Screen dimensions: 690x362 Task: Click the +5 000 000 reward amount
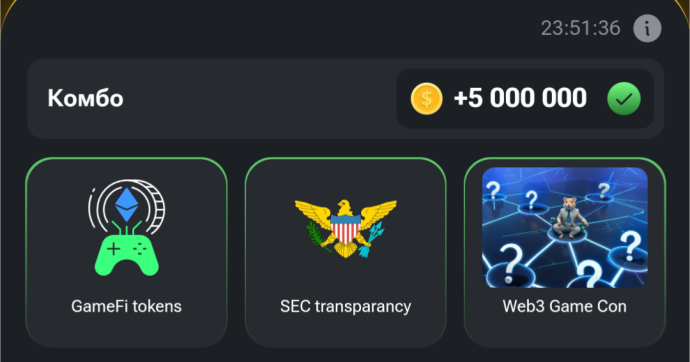click(520, 98)
